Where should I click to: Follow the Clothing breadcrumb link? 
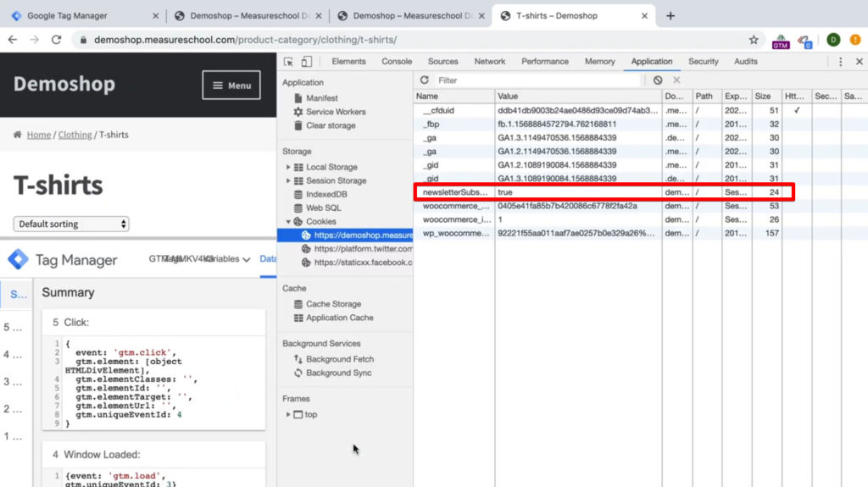[x=75, y=135]
